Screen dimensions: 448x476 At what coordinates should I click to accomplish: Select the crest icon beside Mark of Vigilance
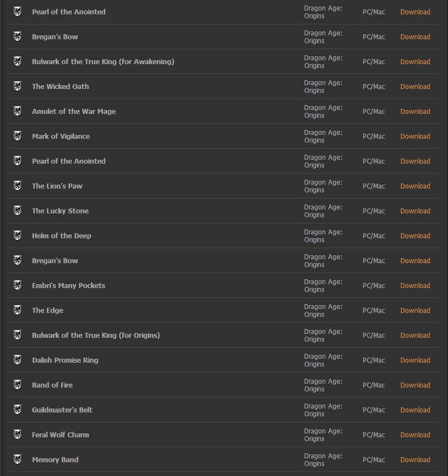[17, 136]
